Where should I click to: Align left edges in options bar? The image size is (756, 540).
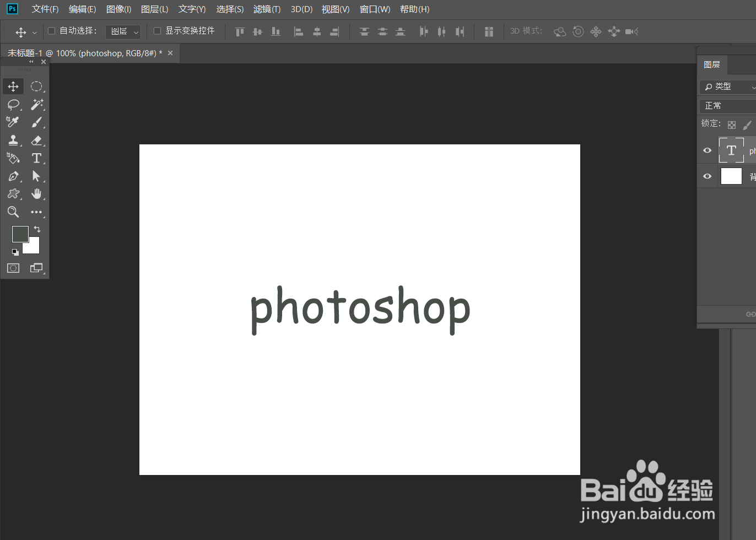(x=299, y=31)
